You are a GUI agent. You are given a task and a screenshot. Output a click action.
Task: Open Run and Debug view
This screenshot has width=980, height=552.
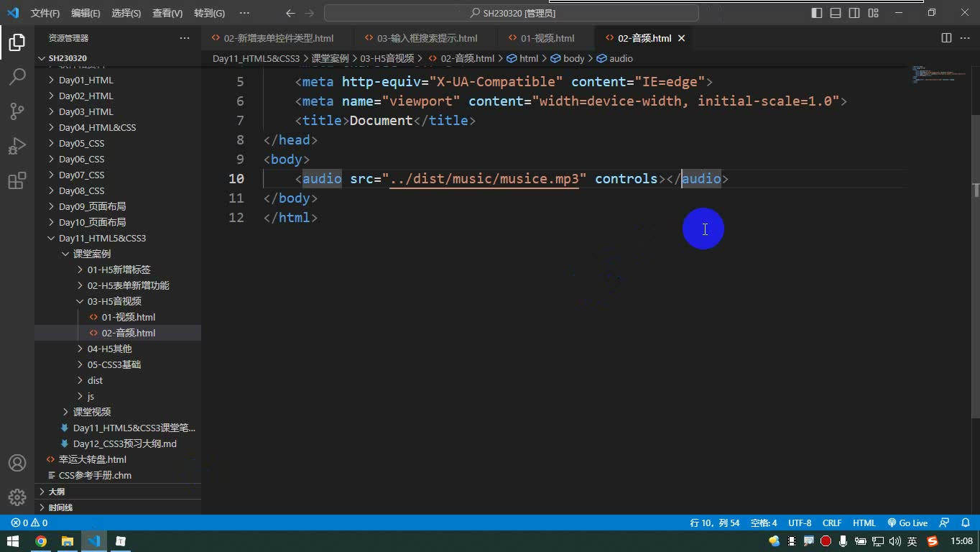click(17, 146)
